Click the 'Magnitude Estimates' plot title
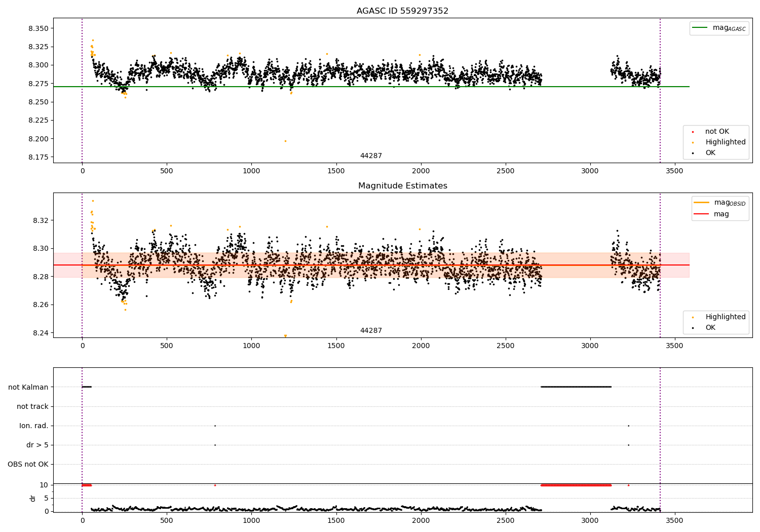 click(x=402, y=185)
